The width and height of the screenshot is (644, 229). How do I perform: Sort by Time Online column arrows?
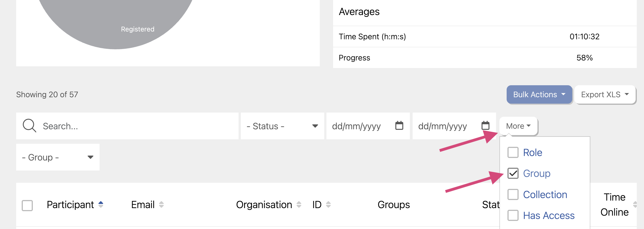(x=635, y=204)
